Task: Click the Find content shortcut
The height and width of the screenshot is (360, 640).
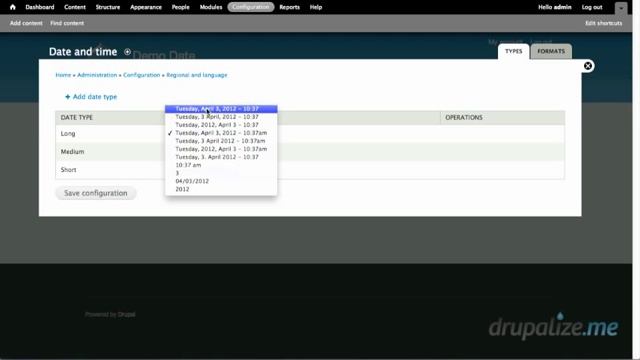Action: [x=67, y=23]
